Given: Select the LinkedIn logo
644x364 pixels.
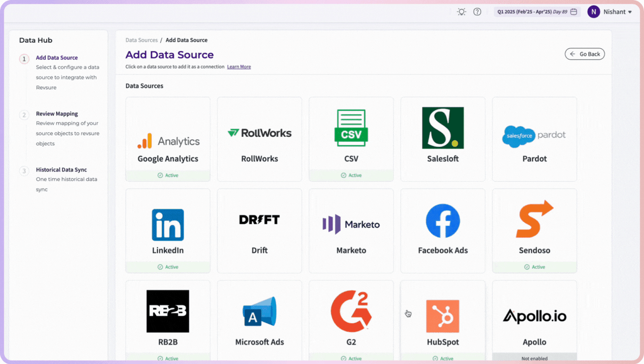Looking at the screenshot, I should click(168, 225).
